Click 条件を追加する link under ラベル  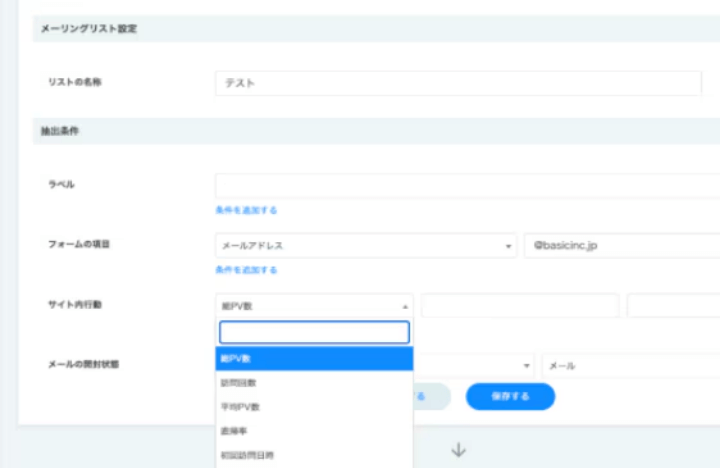246,211
